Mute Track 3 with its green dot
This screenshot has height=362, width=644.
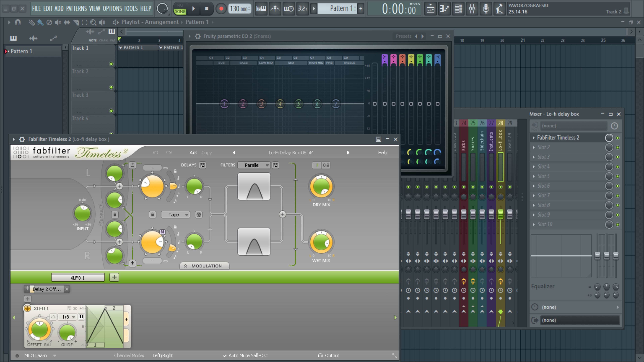[111, 111]
